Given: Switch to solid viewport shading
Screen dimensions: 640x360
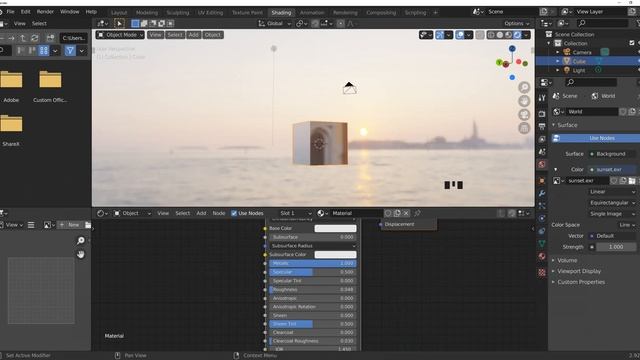Looking at the screenshot, I should click(x=500, y=35).
